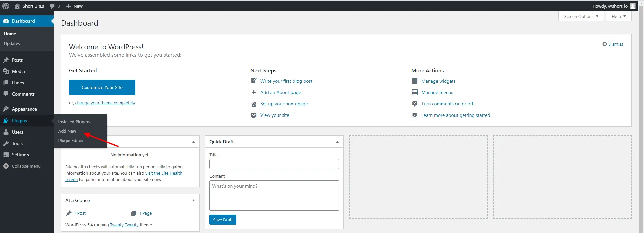This screenshot has width=644, height=233.
Task: Open Plugin Editor from submenu
Action: (x=70, y=140)
